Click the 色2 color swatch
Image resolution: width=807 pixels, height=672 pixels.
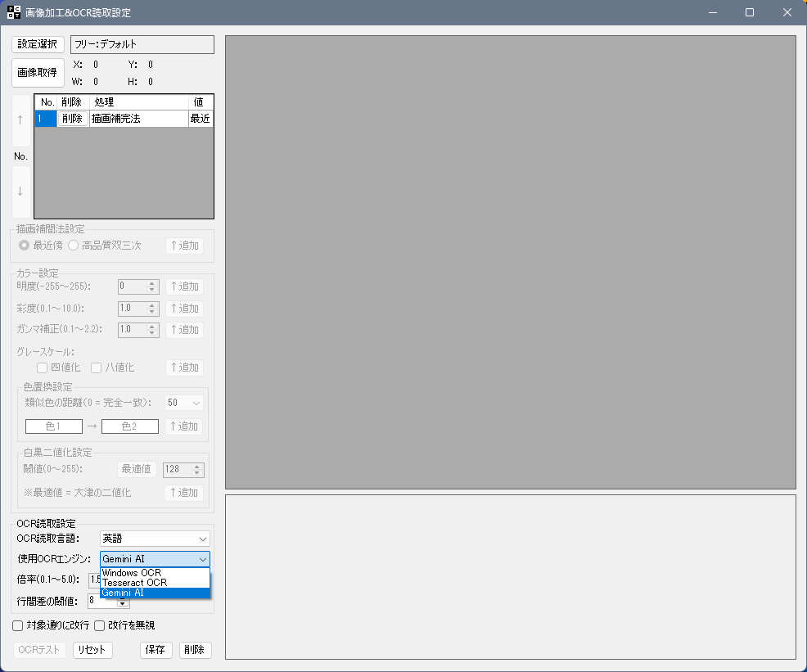tap(129, 426)
